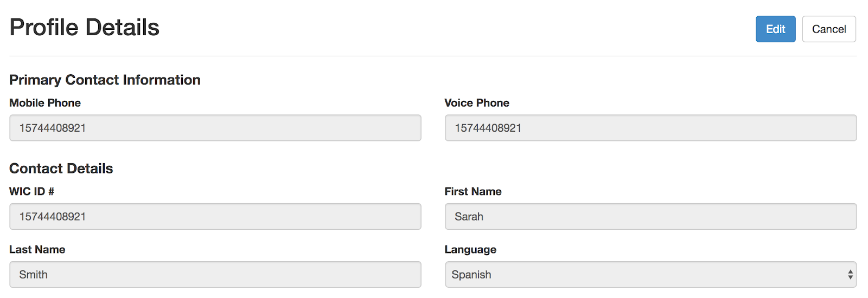Focus the Mobile Phone input field
The width and height of the screenshot is (868, 298).
coord(215,128)
